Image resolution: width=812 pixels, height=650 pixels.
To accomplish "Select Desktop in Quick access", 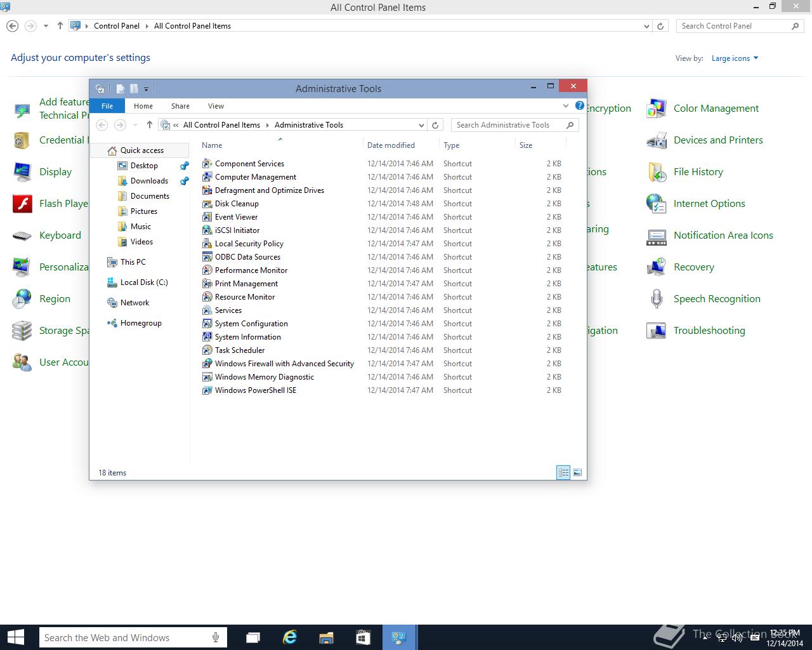I will pos(144,166).
